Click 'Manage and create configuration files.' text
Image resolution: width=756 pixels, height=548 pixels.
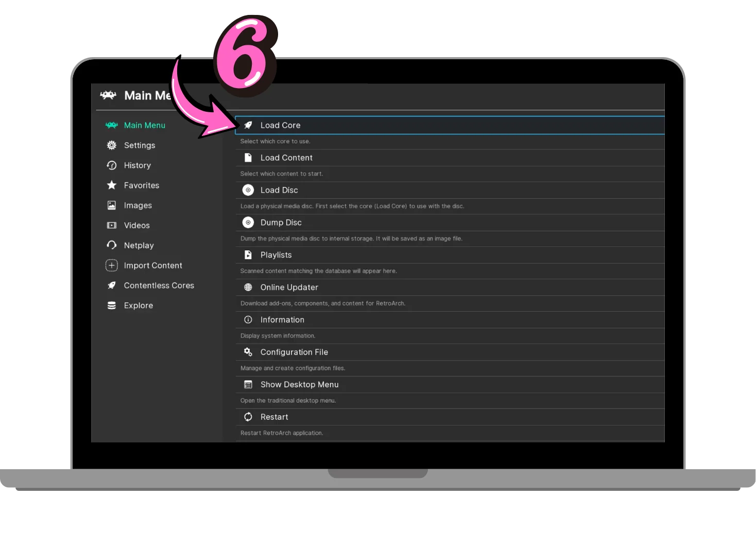pyautogui.click(x=293, y=368)
